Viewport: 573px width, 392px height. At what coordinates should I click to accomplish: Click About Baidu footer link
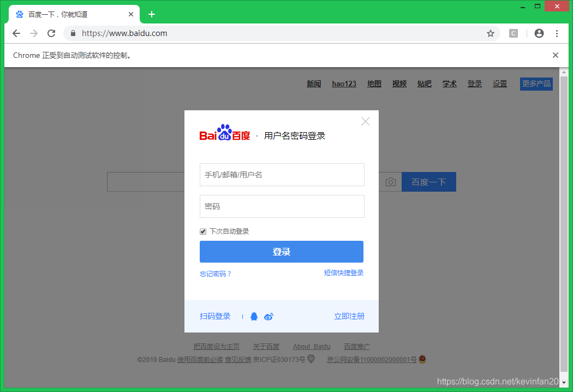(x=312, y=346)
